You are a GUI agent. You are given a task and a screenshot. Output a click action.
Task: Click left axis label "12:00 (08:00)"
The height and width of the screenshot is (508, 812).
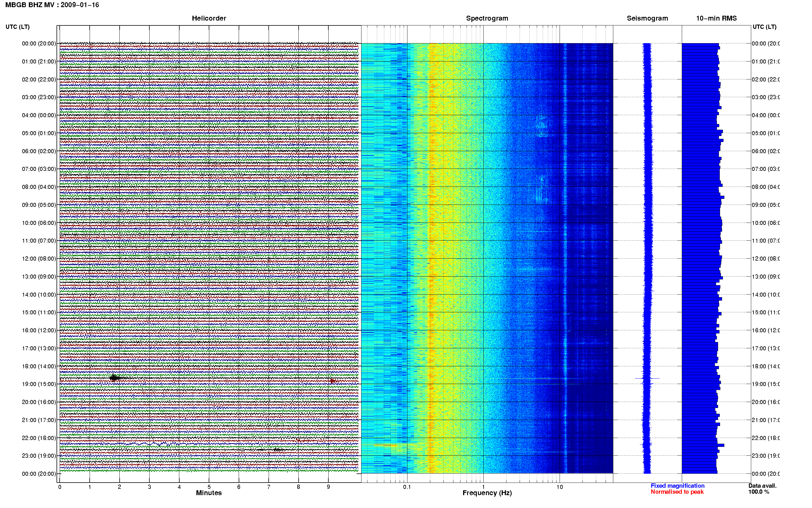[39, 259]
